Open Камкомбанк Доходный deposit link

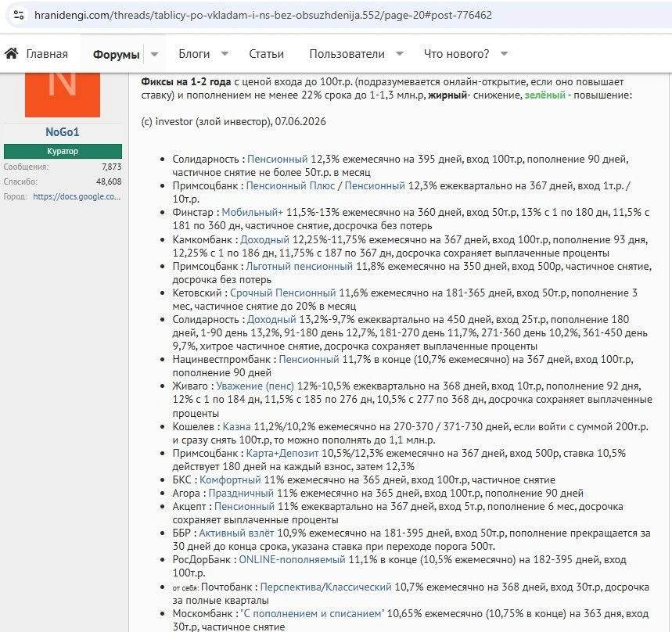click(x=264, y=239)
